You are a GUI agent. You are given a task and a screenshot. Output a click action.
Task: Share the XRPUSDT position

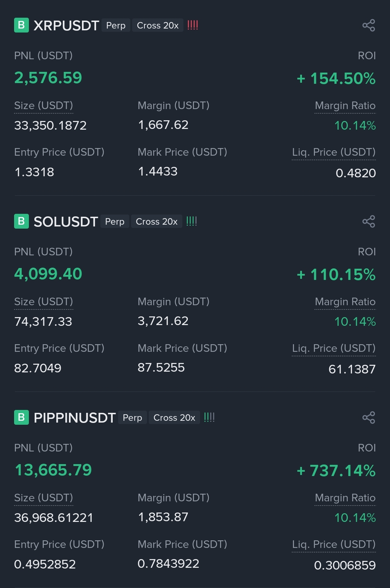click(369, 25)
